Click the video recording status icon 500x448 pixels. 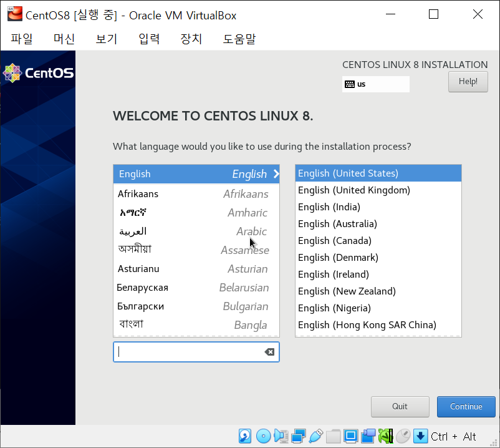pos(368,436)
